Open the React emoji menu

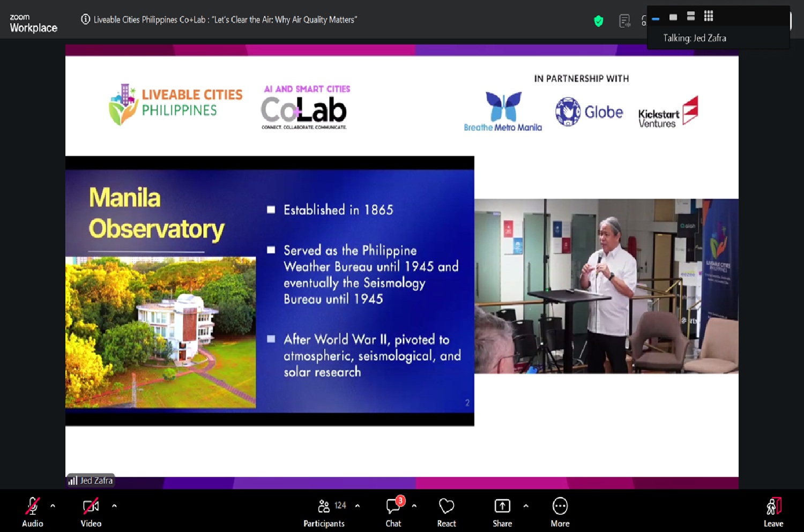pos(446,511)
